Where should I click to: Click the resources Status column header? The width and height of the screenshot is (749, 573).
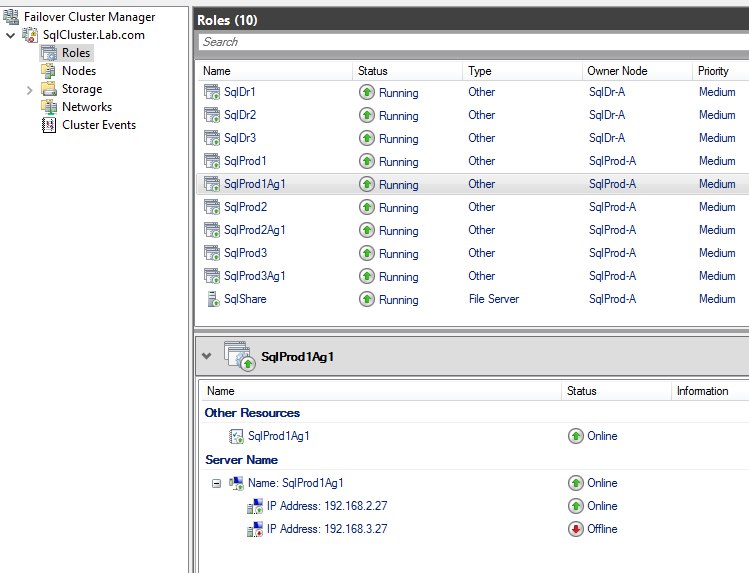point(616,391)
